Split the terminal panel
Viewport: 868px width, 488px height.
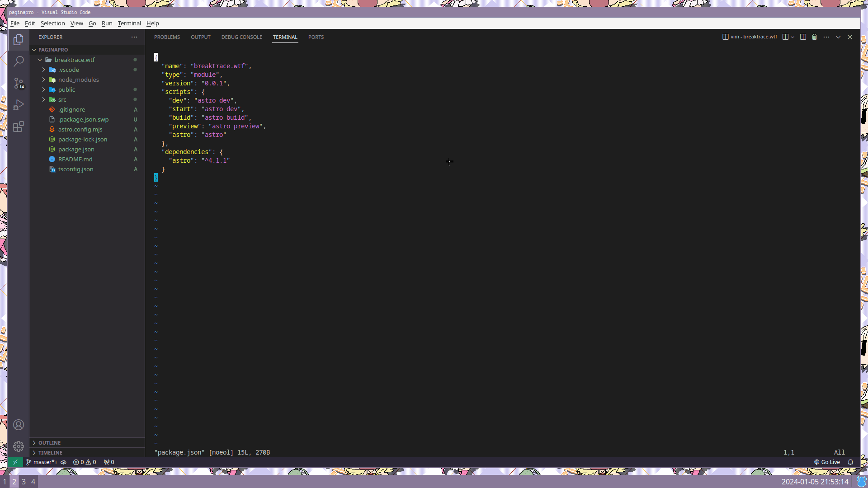click(x=803, y=37)
